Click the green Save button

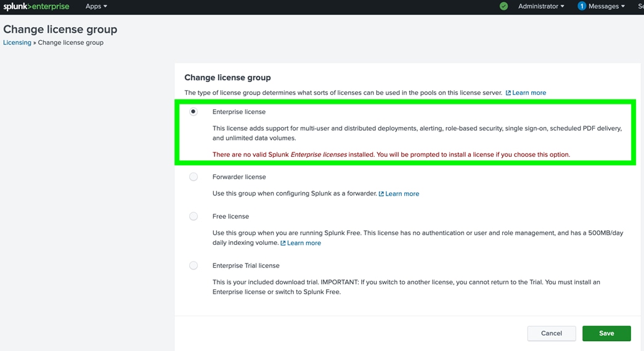pyautogui.click(x=606, y=333)
